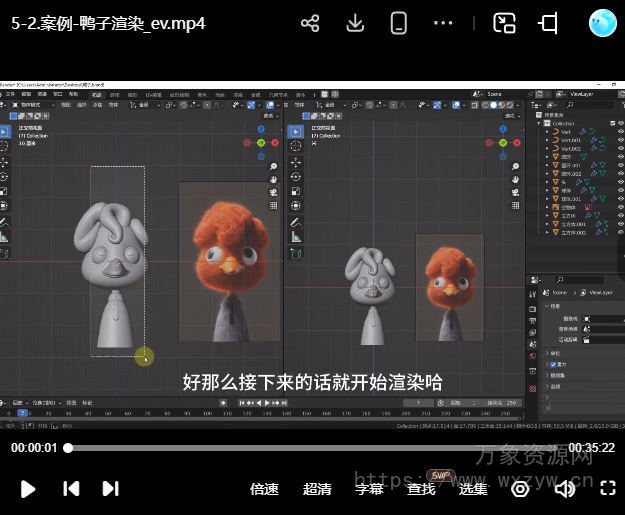Enter fullscreen mode

pos(608,489)
